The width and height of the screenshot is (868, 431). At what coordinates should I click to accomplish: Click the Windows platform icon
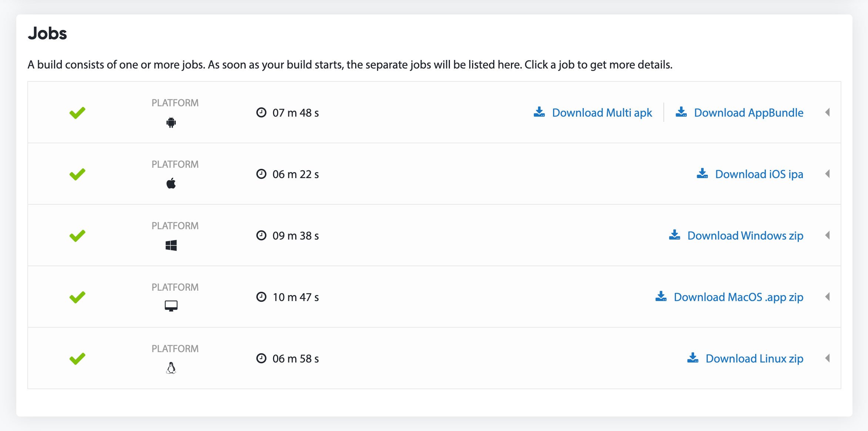coord(171,245)
